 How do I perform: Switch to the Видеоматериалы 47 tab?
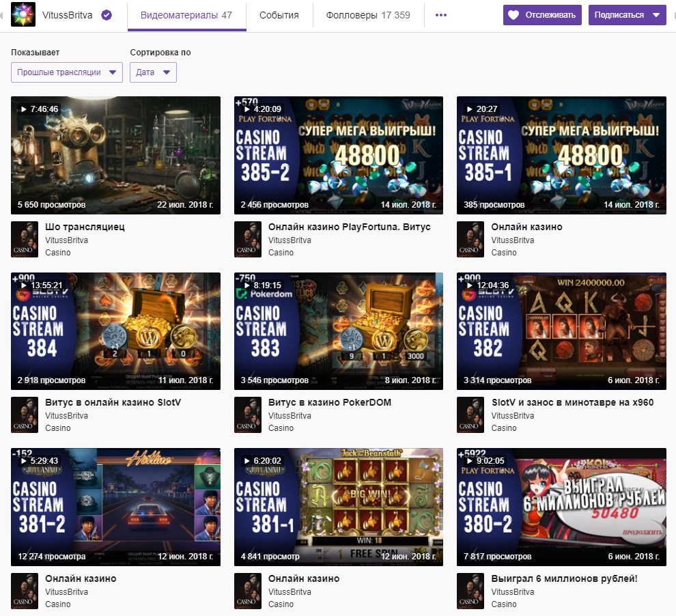pos(186,15)
